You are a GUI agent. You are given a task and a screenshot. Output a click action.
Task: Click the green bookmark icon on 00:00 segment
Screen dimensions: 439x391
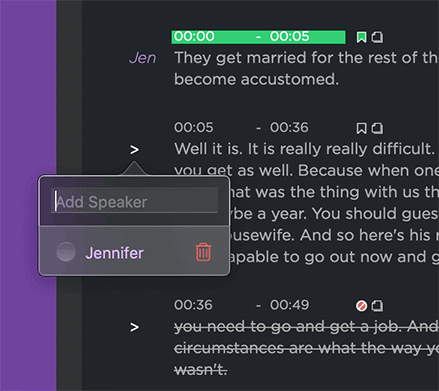click(361, 37)
